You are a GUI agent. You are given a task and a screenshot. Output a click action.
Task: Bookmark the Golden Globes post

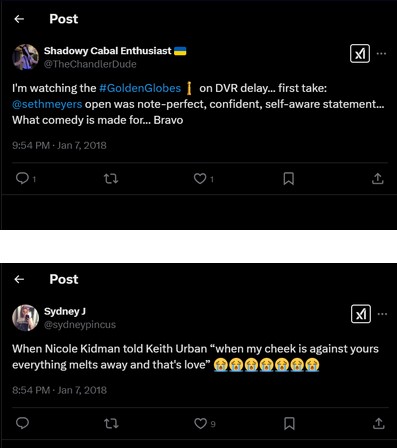tap(289, 179)
